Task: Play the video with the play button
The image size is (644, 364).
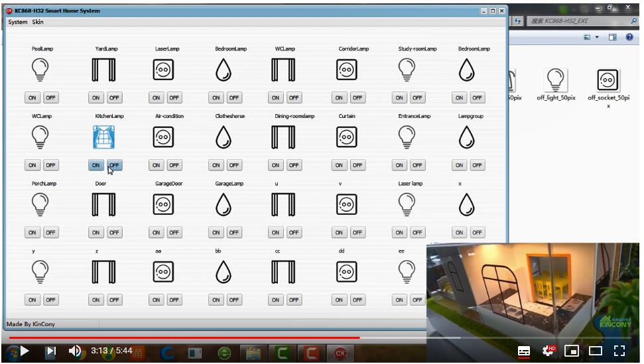Action: pyautogui.click(x=25, y=351)
